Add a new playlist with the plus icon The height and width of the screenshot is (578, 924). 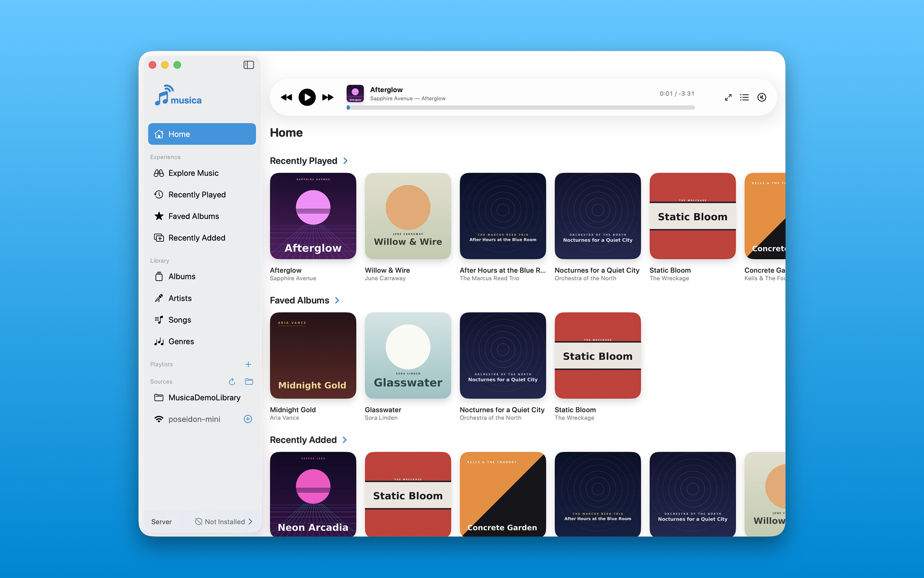tap(248, 364)
